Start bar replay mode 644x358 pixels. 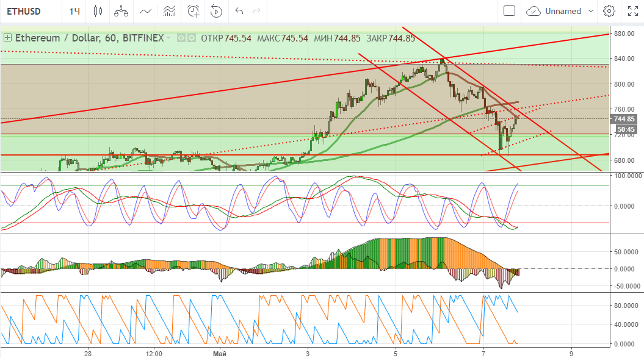[216, 11]
